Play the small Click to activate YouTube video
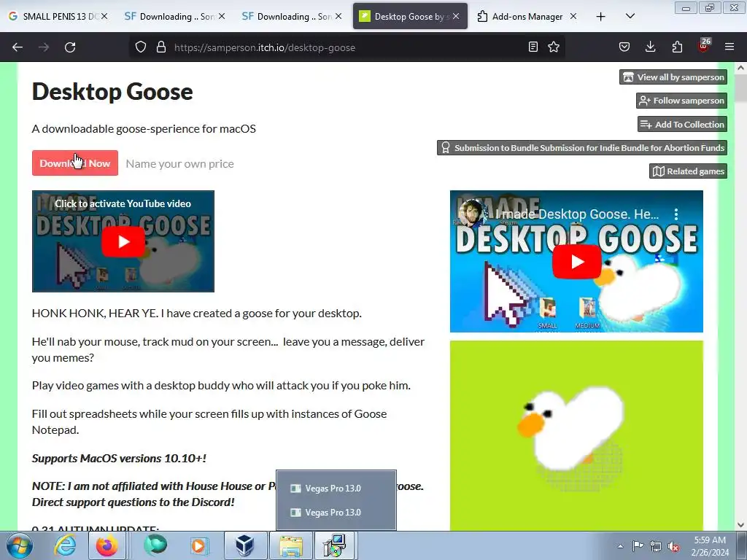The image size is (747, 560). point(123,241)
